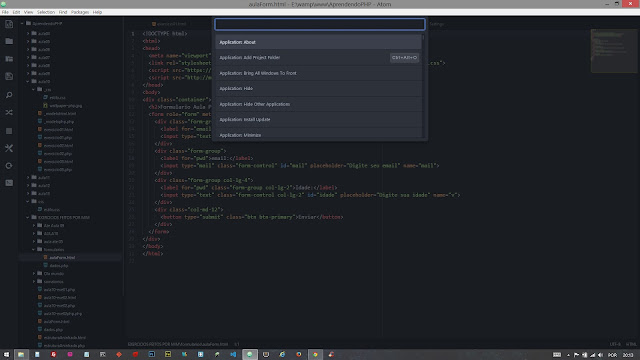Viewport: 640px width, 360px height.
Task: Run the Application: About command
Action: pos(318,42)
